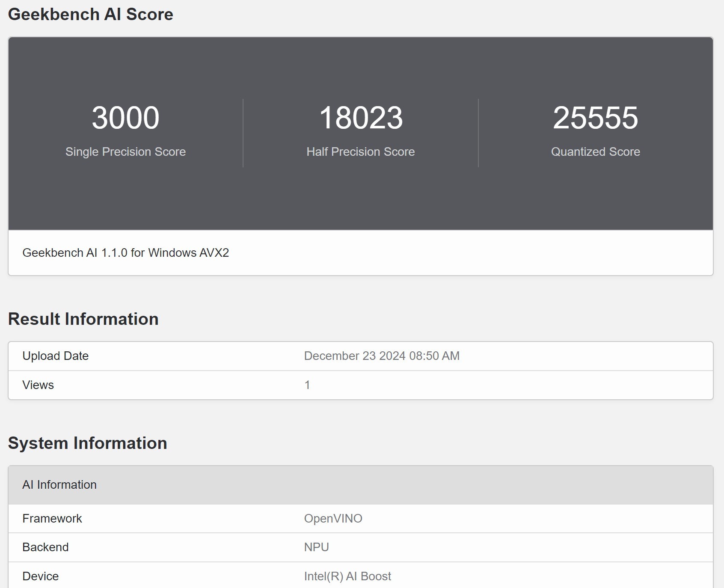Click the Framework row label

pos(52,519)
